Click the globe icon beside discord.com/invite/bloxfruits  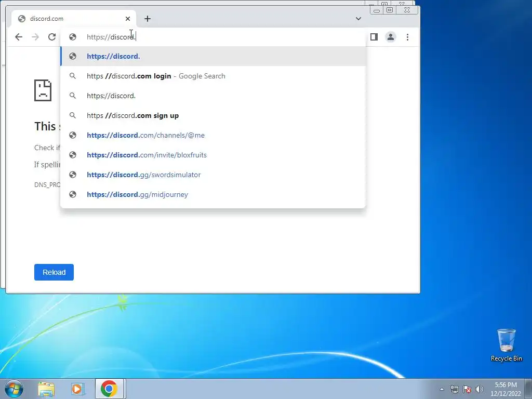[x=73, y=155]
